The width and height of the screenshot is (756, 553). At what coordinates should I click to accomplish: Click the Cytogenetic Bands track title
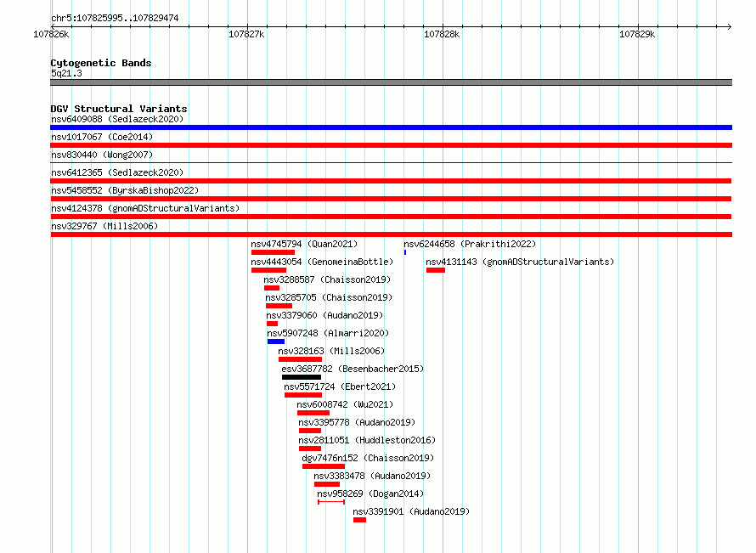tap(101, 63)
